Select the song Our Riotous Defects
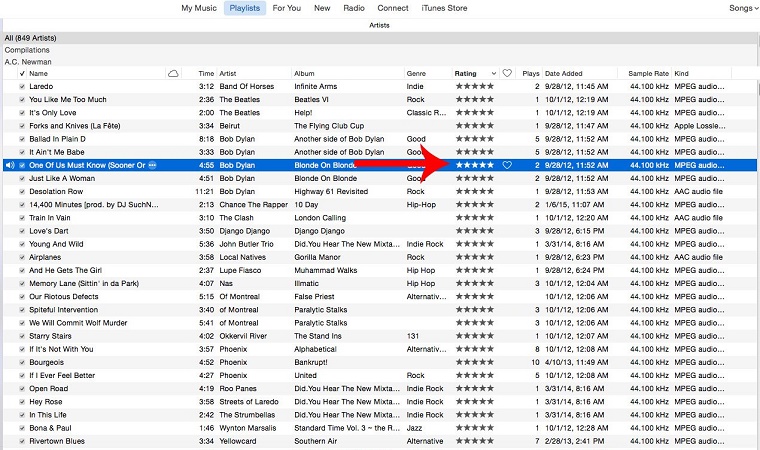 click(63, 296)
